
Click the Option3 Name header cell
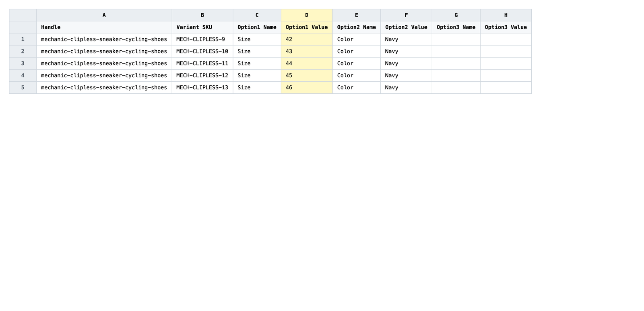tap(456, 27)
